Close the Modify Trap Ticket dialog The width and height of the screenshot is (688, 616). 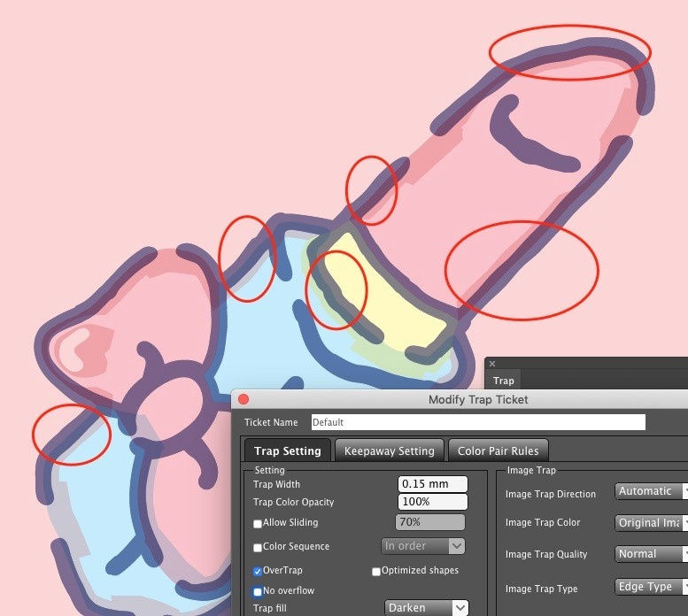[x=244, y=399]
